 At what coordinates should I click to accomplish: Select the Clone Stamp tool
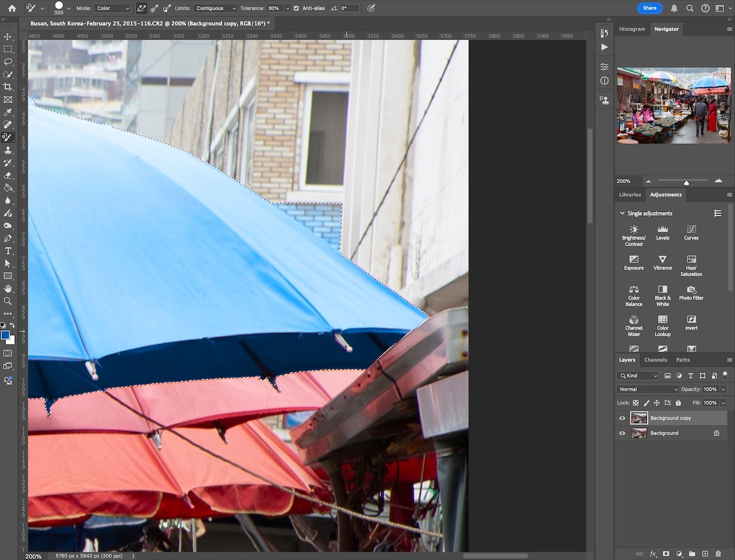pyautogui.click(x=9, y=150)
